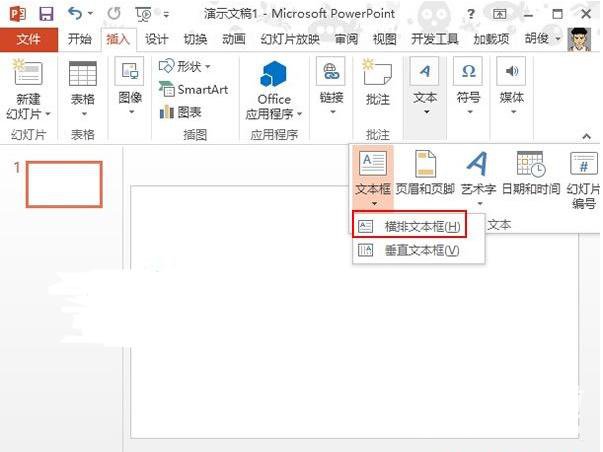The height and width of the screenshot is (452, 603).
Task: Select the 插入 (Insert) ribbon tab
Action: coord(118,39)
